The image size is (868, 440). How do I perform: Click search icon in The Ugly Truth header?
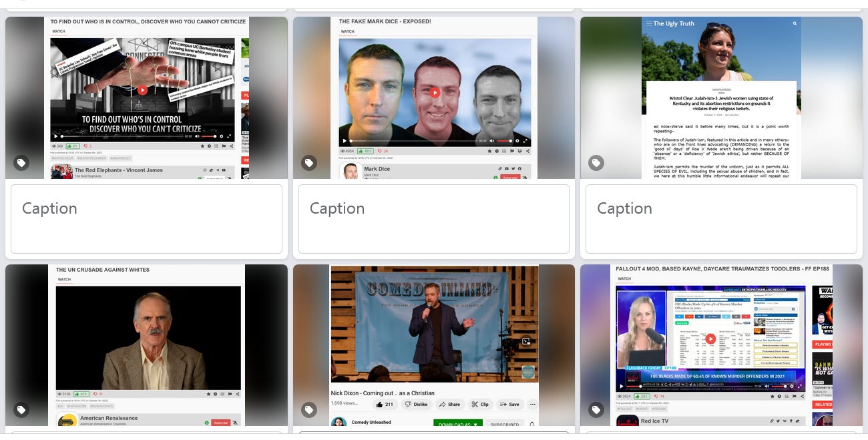pos(795,23)
